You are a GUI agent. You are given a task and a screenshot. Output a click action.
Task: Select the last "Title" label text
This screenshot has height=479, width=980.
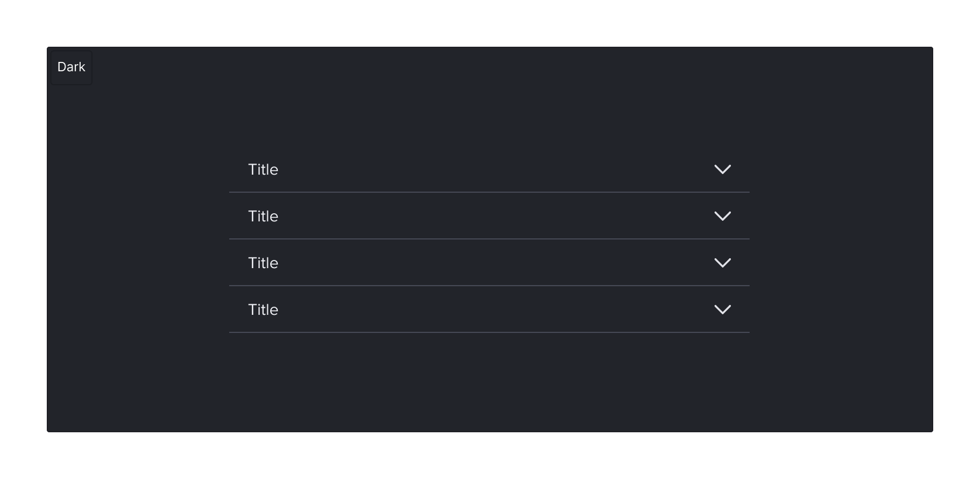[263, 310]
